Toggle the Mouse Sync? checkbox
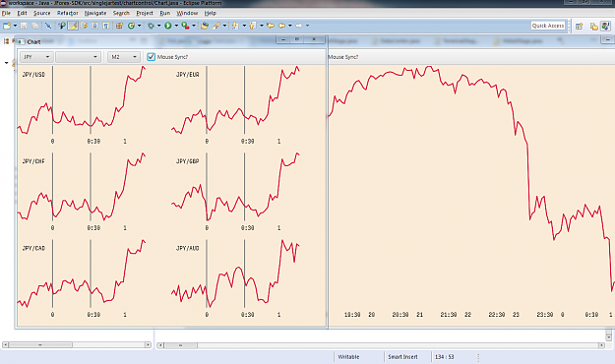Viewport: 615px width, 364px height. tap(151, 57)
